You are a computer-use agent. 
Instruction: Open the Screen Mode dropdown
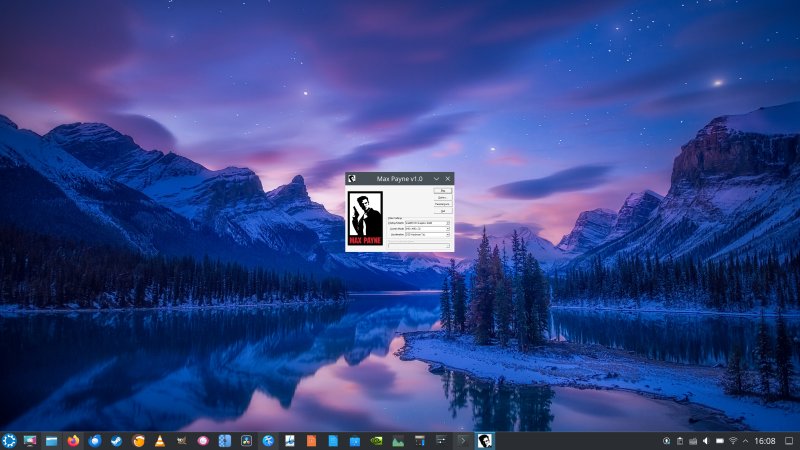pos(427,229)
